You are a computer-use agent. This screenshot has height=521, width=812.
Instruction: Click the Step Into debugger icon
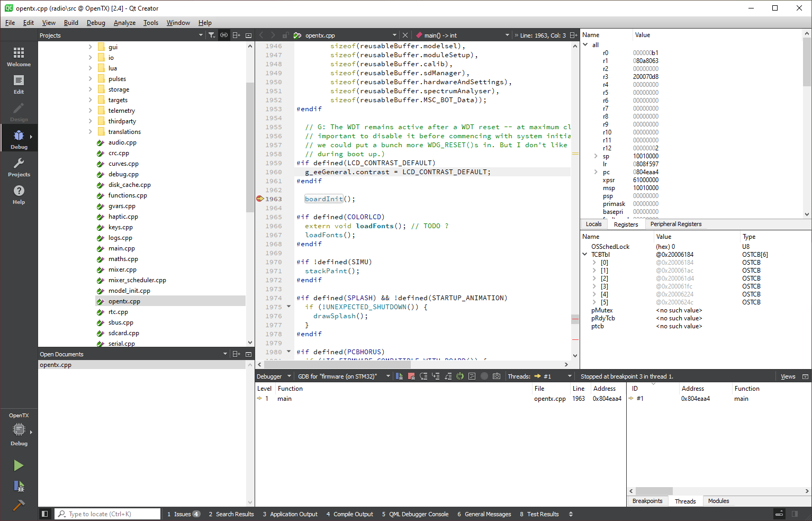click(435, 376)
